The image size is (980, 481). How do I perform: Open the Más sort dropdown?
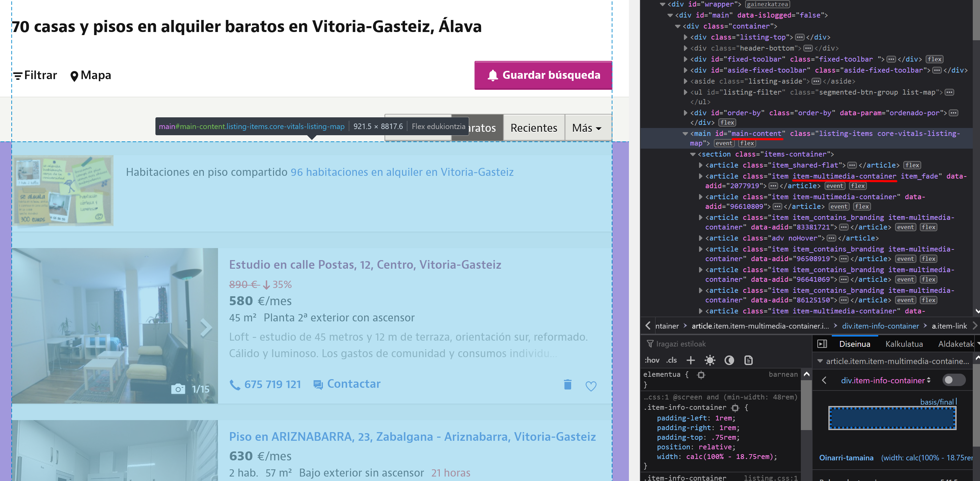click(x=587, y=128)
